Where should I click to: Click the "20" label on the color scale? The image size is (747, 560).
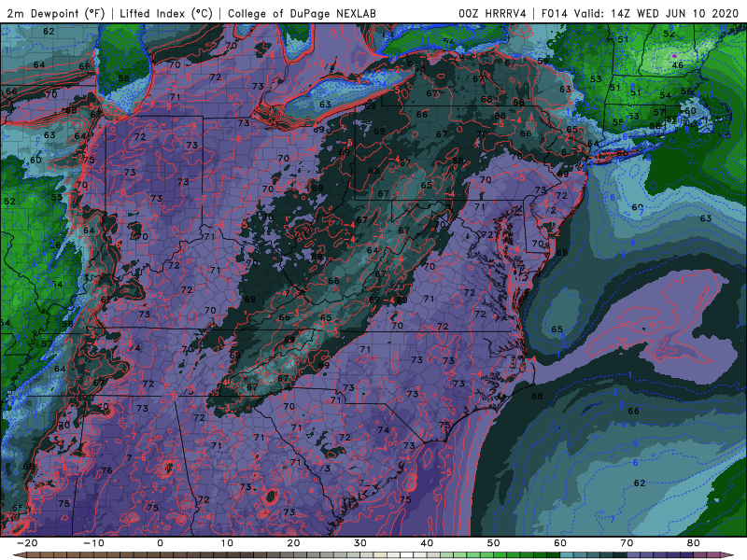point(293,543)
